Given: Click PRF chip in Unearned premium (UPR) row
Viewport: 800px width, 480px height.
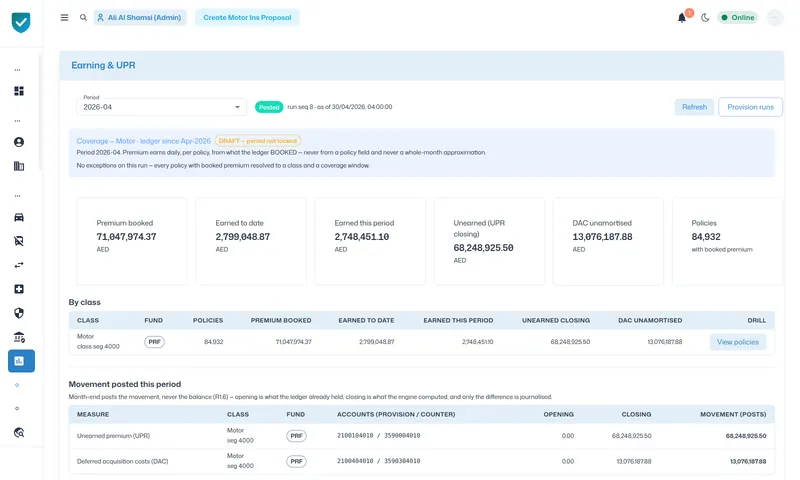Looking at the screenshot, I should 296,436.
